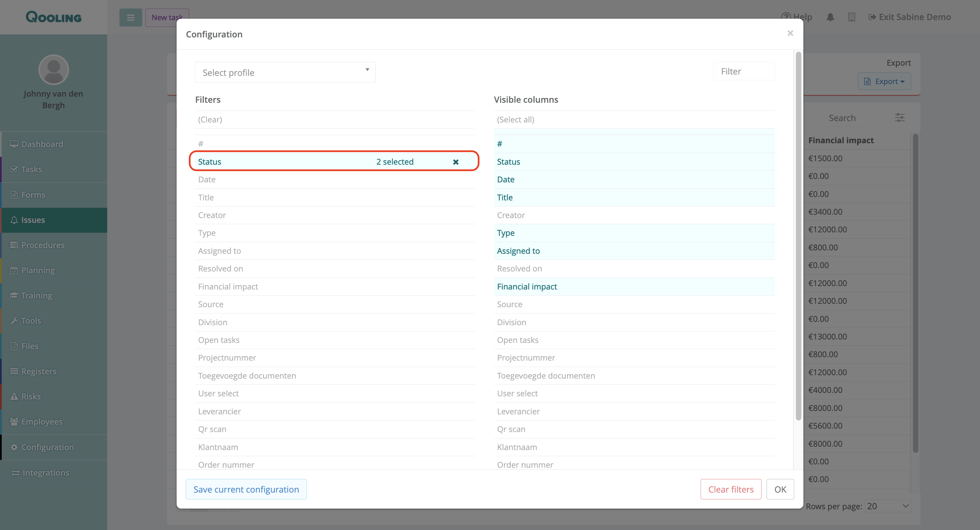Remove the Status filter with x icon

tap(455, 162)
